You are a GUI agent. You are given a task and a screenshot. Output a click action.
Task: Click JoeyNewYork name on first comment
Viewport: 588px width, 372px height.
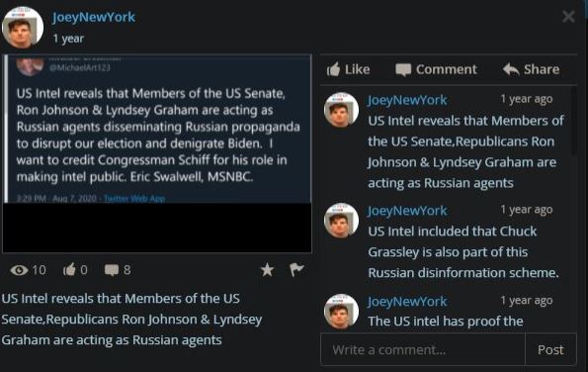(407, 100)
